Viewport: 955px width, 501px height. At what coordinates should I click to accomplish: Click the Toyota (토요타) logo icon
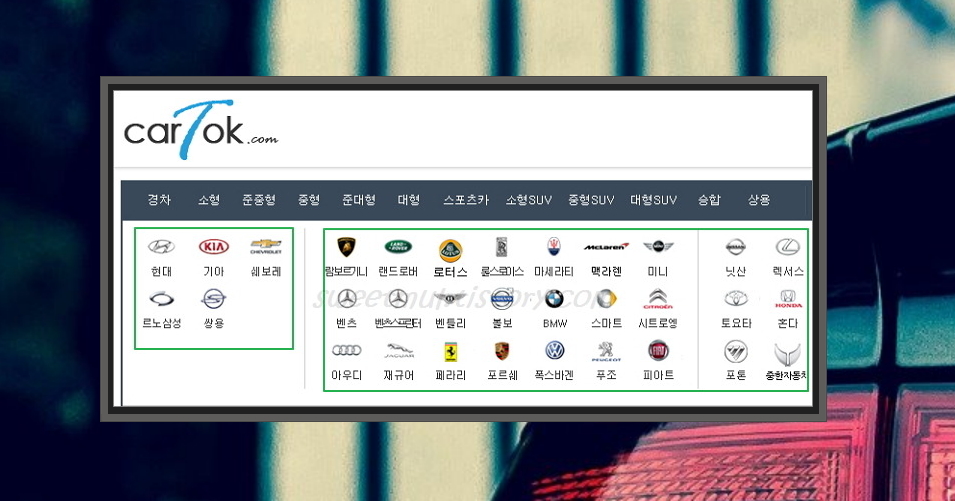[736, 299]
